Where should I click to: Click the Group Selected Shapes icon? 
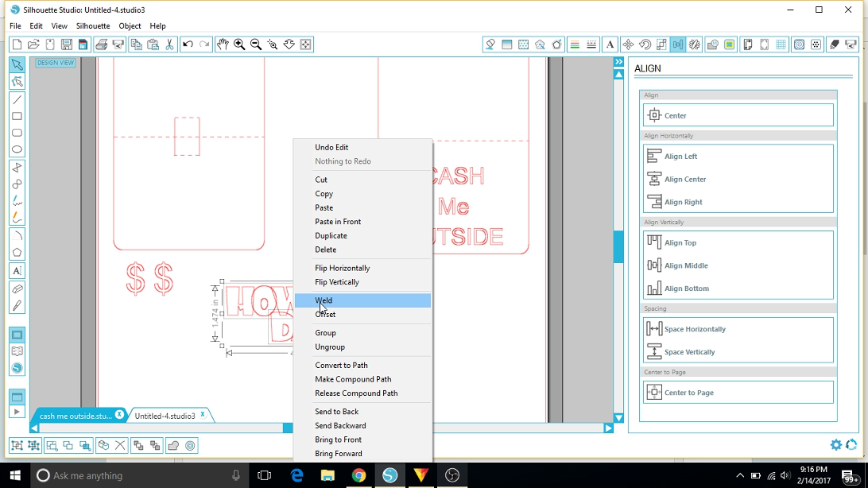point(17,445)
